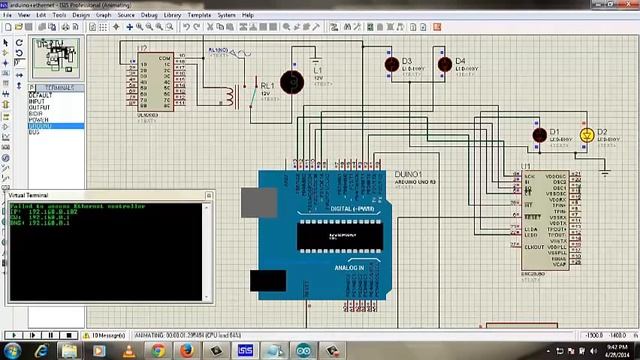Open the Design Explorer
The image size is (640, 360).
370,27
